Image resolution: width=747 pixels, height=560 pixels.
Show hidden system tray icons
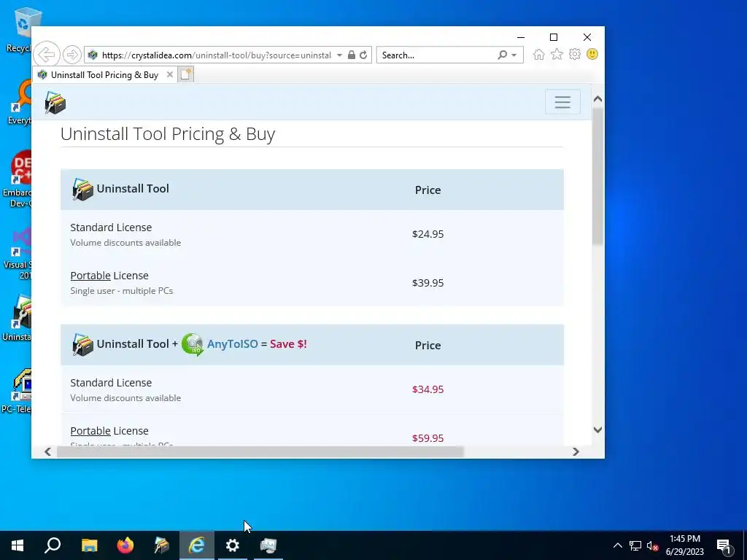(x=617, y=545)
